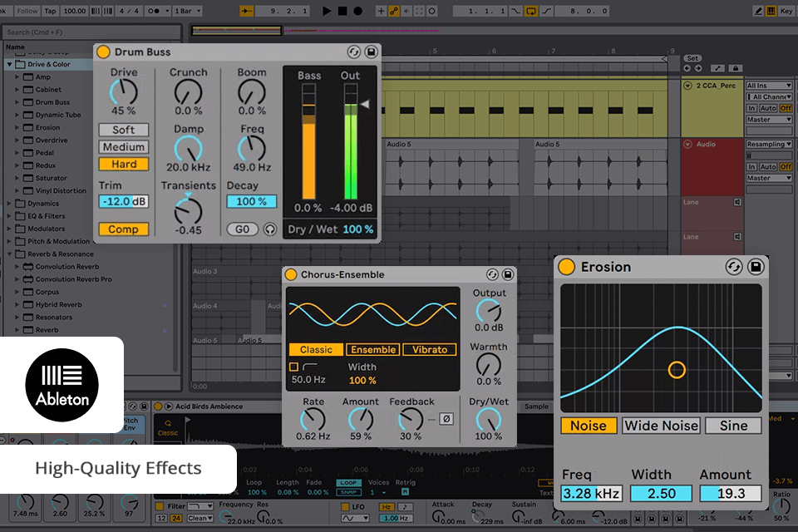Invert Chorus-Ensemble feedback with the Ø button
The height and width of the screenshot is (532, 798).
click(x=446, y=418)
